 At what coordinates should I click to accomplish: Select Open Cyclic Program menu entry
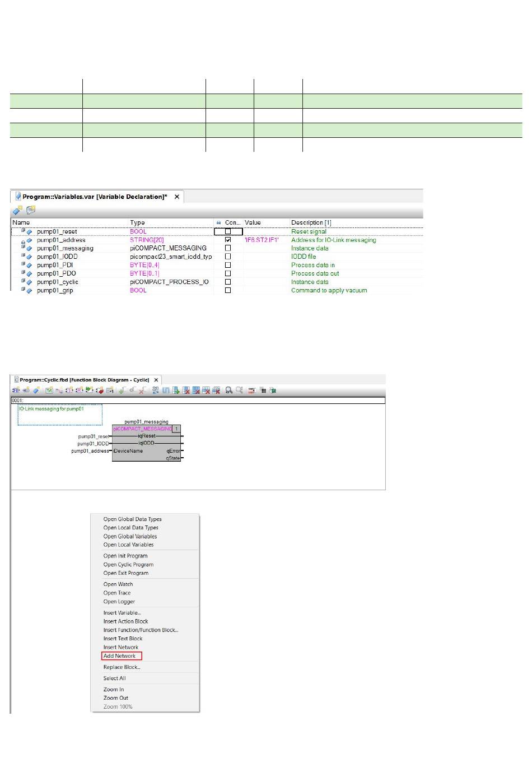[x=128, y=565]
